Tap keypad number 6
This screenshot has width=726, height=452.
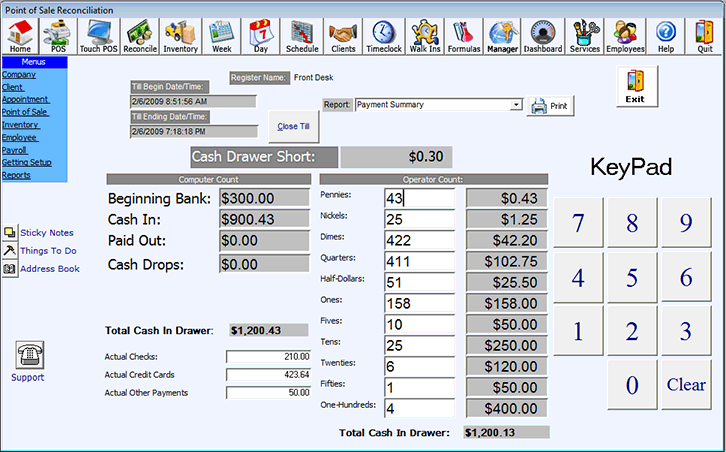point(686,277)
